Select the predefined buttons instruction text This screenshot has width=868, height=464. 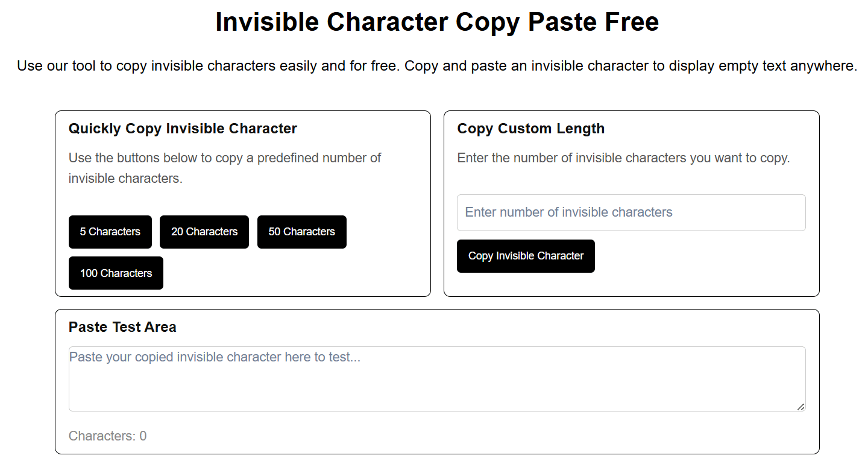click(224, 168)
